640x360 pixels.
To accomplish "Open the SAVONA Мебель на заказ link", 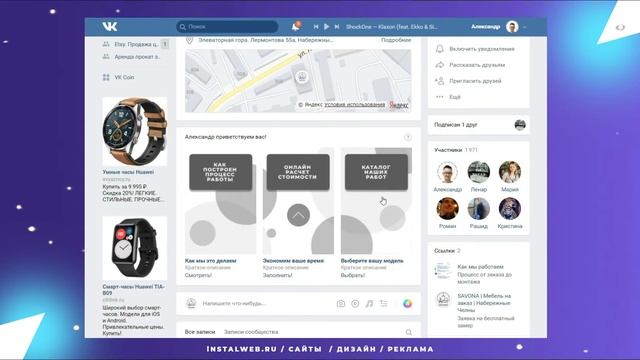I will click(x=484, y=303).
